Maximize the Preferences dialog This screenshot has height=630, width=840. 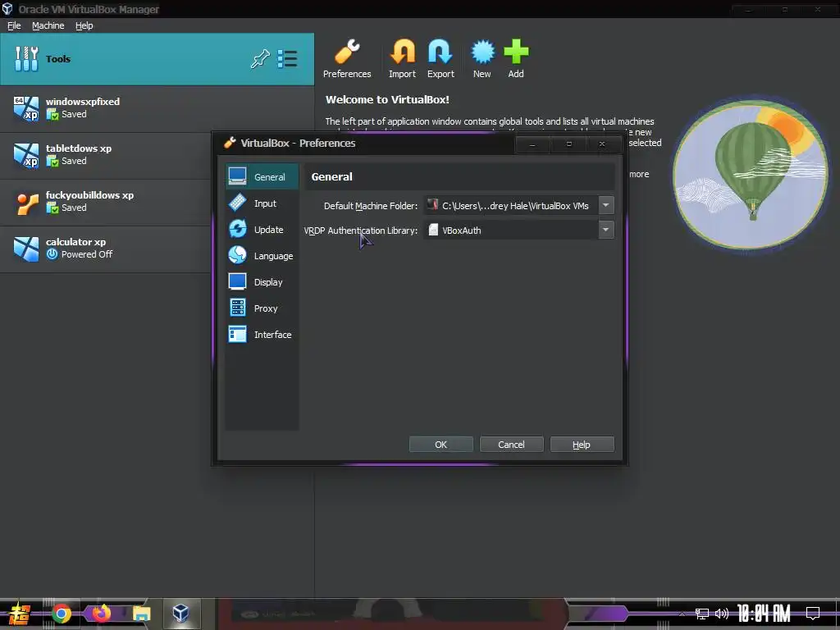pos(569,144)
